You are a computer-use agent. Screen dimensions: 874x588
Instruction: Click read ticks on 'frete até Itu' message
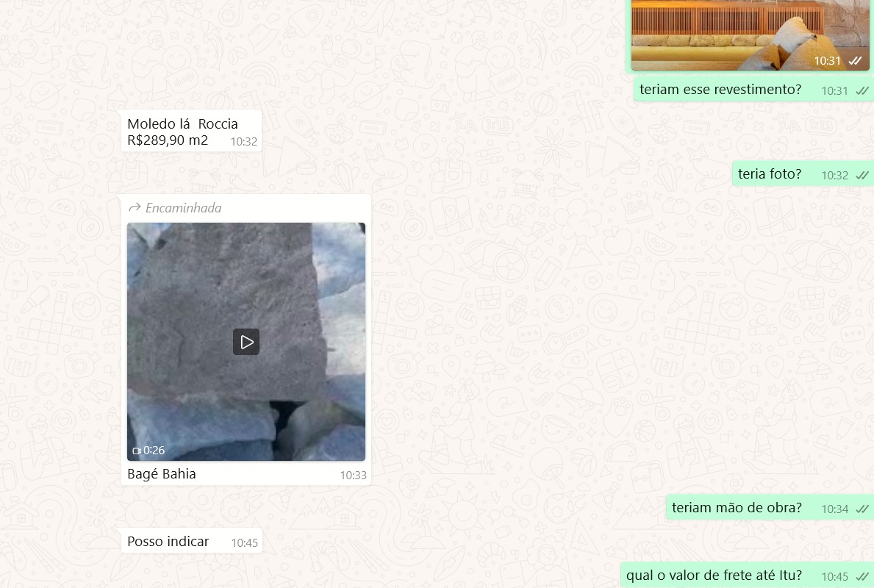[x=862, y=577]
